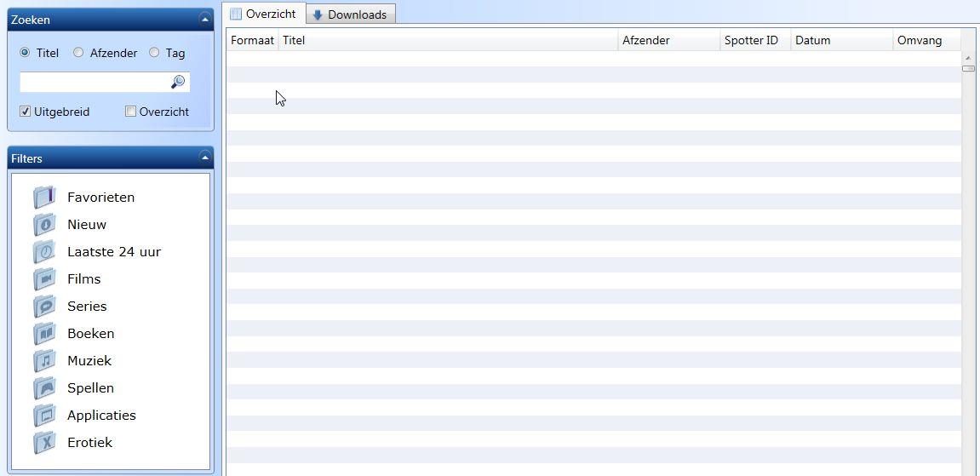Collapse the Filters panel
This screenshot has width=980, height=476.
click(204, 158)
